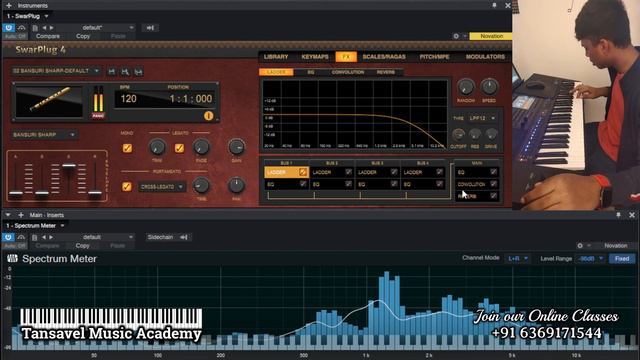Click the orange info icon in display

pos(208,116)
